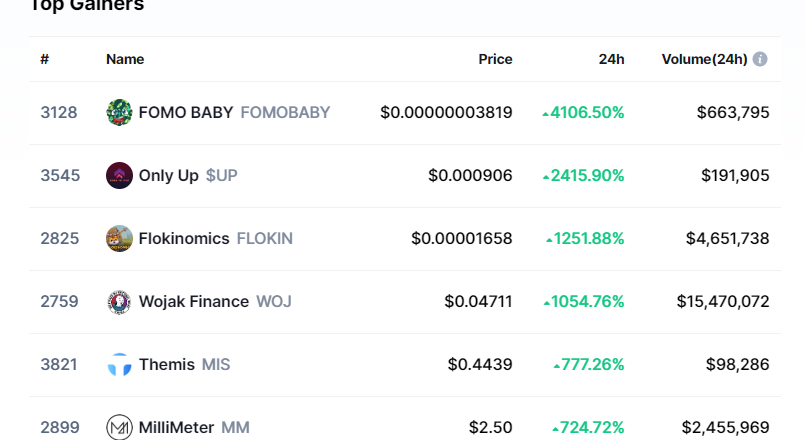Open the Themis coin link

click(x=167, y=365)
